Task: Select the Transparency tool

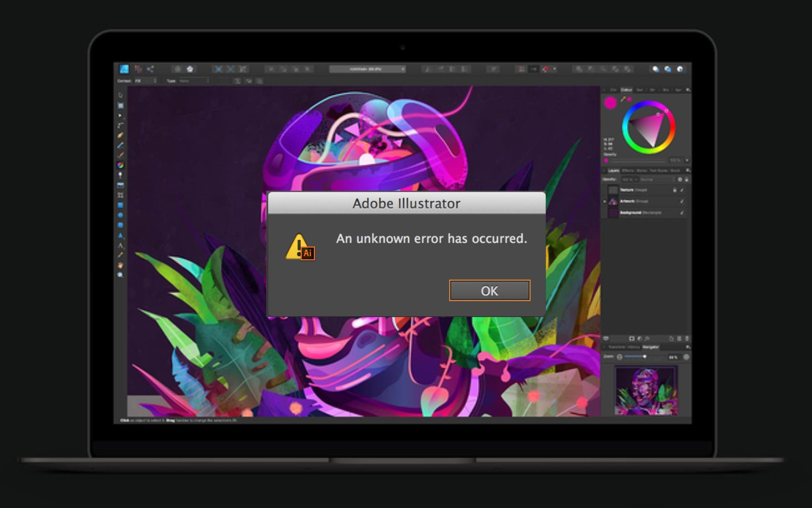Action: tap(121, 175)
